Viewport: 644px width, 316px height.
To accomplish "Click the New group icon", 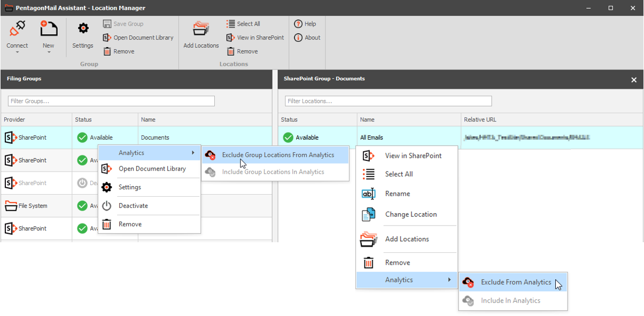I will [49, 29].
